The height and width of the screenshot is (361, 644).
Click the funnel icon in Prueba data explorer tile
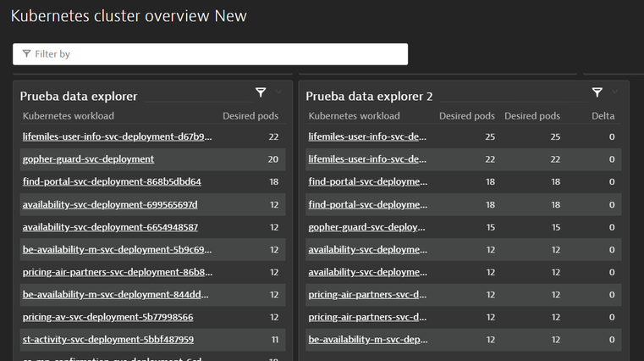[261, 92]
